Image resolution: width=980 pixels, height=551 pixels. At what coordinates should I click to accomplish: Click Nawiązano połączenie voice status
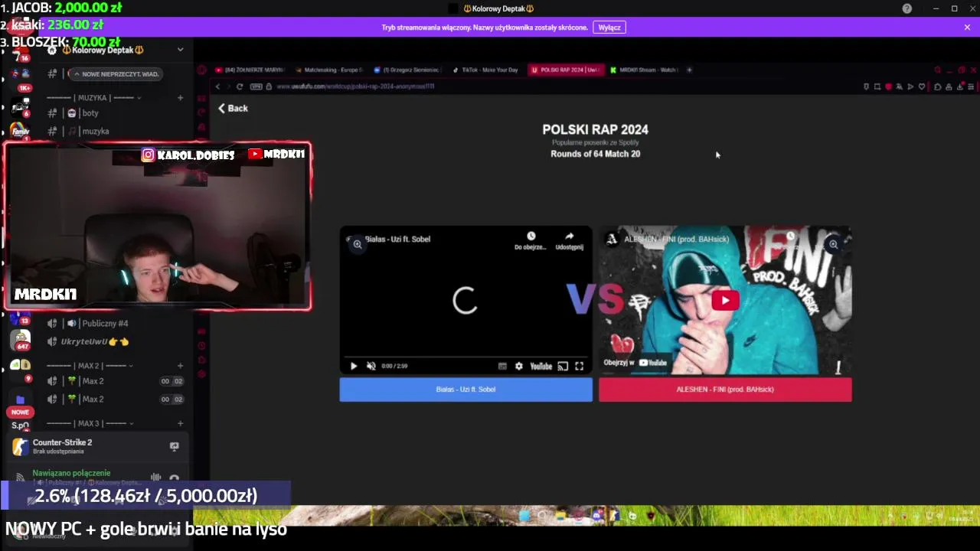(71, 473)
